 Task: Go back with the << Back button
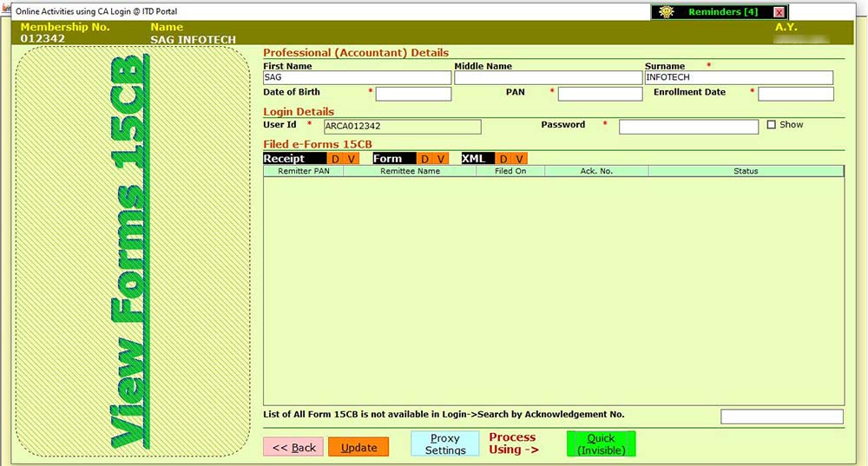pyautogui.click(x=293, y=447)
